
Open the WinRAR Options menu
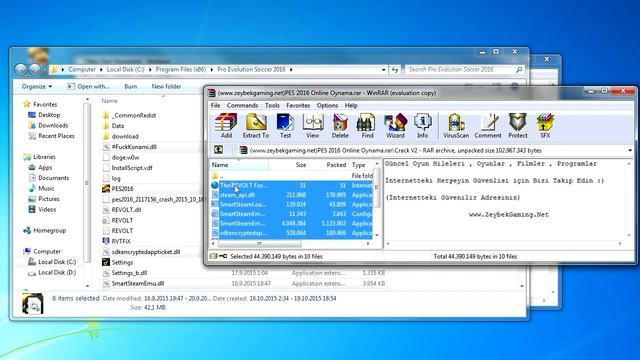pyautogui.click(x=327, y=105)
